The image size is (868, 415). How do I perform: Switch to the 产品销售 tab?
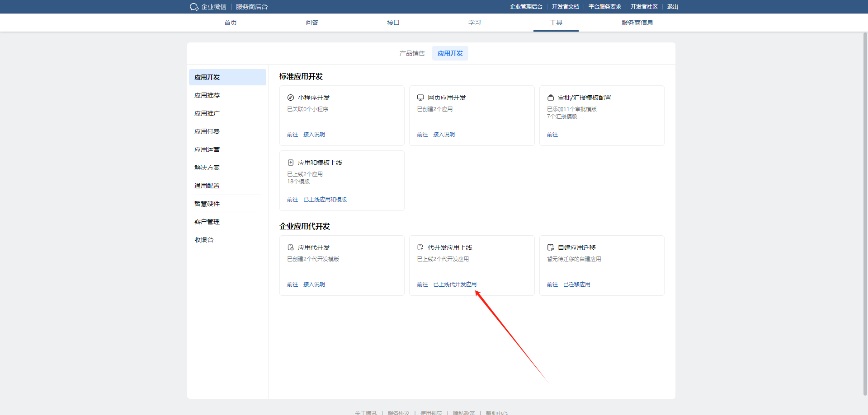point(412,53)
